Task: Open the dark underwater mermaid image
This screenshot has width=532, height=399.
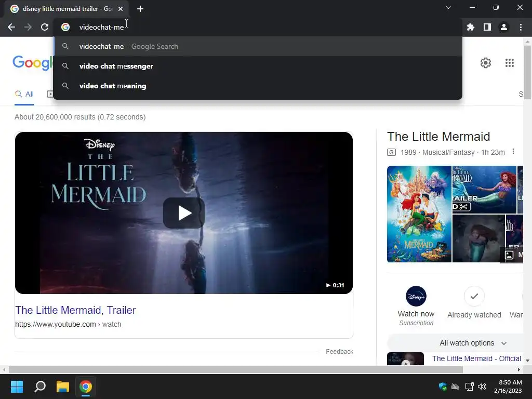Action: coord(478,238)
